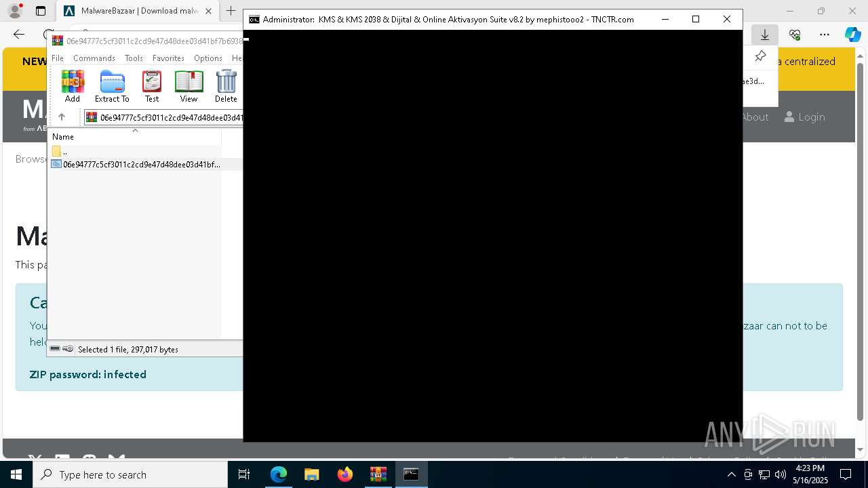Show hidden system tray icons

(x=731, y=474)
